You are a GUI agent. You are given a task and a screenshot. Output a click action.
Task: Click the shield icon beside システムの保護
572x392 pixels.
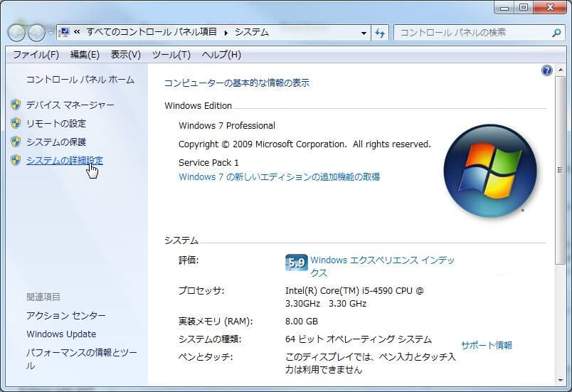coord(16,142)
